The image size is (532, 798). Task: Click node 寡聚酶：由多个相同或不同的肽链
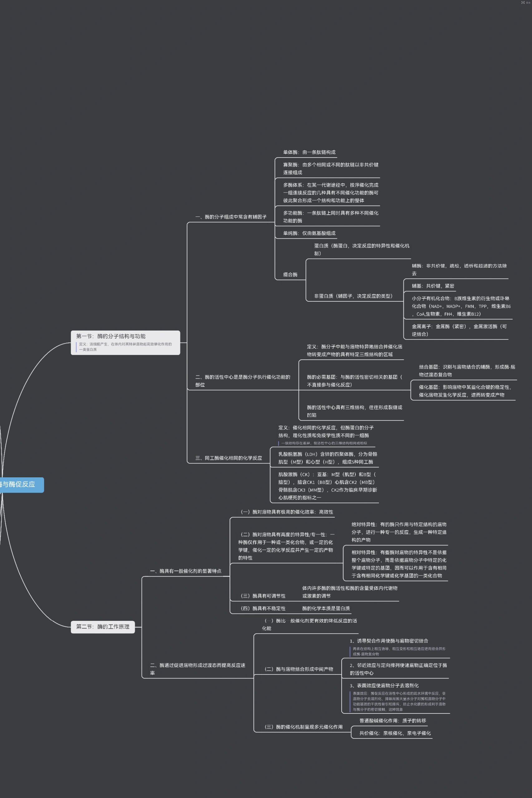pyautogui.click(x=331, y=168)
